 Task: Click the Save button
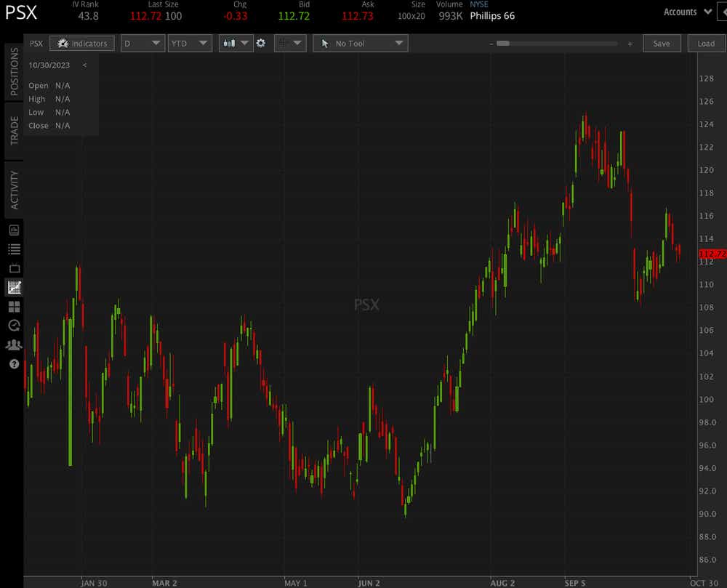(x=662, y=43)
